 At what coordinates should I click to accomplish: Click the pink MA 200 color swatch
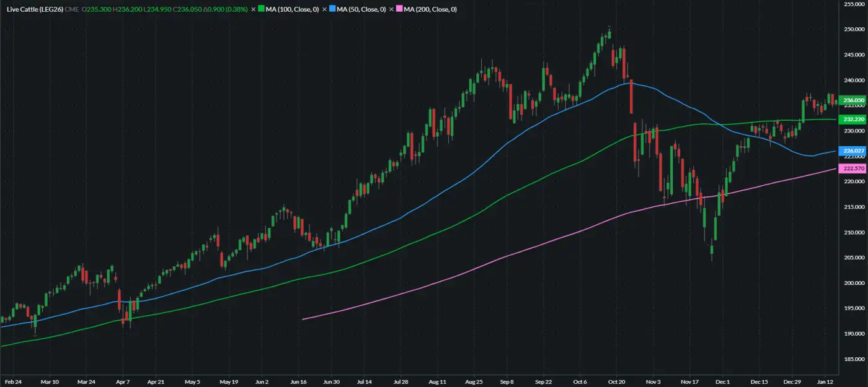399,10
